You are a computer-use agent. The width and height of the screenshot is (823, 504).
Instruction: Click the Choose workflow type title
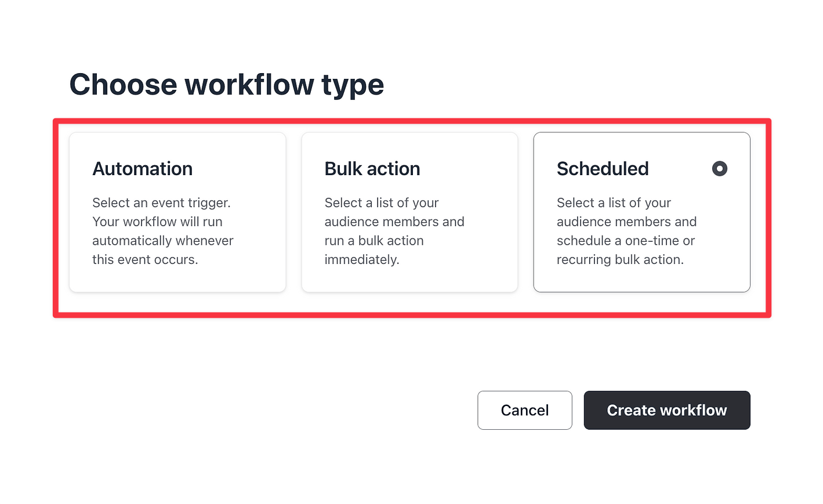226,85
